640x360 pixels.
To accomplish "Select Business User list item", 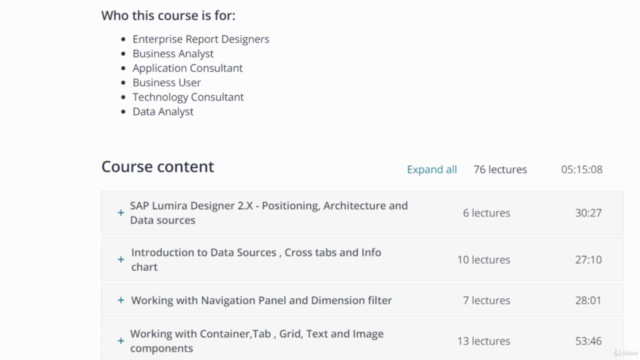I will pyautogui.click(x=167, y=82).
